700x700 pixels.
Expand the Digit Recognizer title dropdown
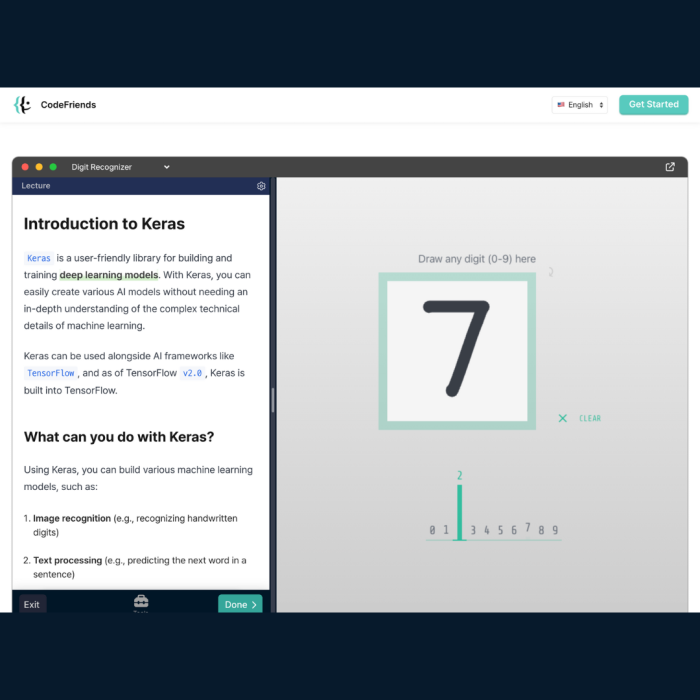click(x=167, y=167)
